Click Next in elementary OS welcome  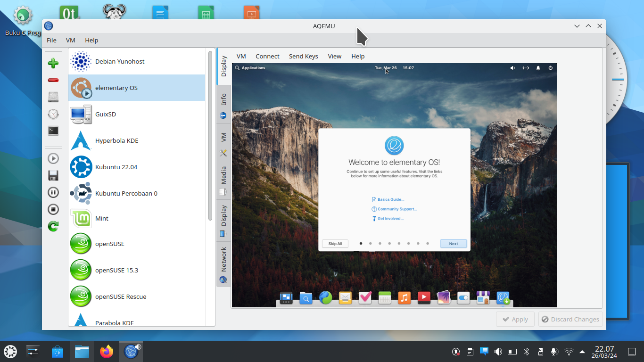click(454, 244)
